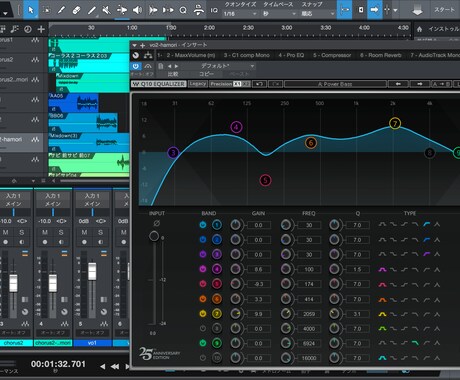The height and width of the screenshot is (380, 460).
Task: Switch to the 7 - AudioTrack Mono tab
Action: tap(435, 55)
